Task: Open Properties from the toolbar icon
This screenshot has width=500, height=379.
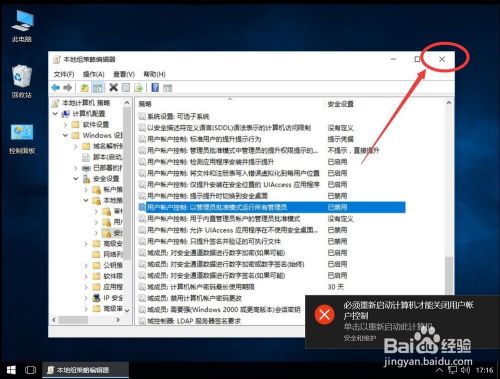Action: click(126, 88)
